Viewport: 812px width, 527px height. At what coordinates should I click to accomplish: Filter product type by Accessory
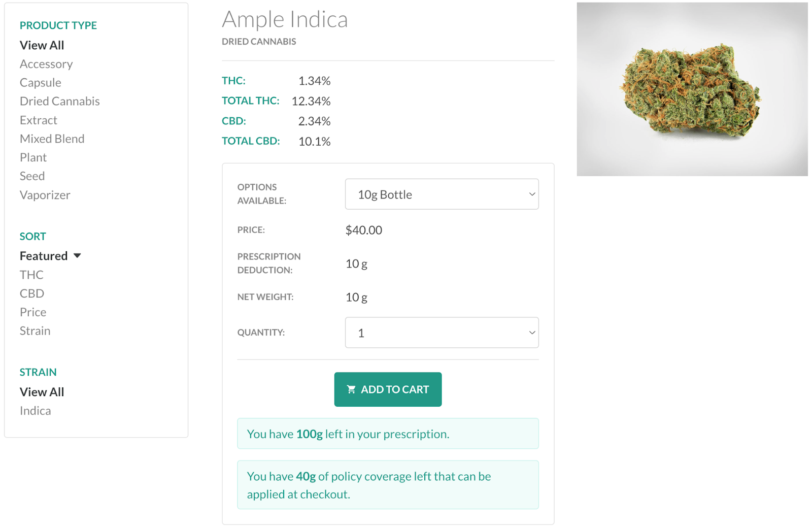pyautogui.click(x=46, y=64)
